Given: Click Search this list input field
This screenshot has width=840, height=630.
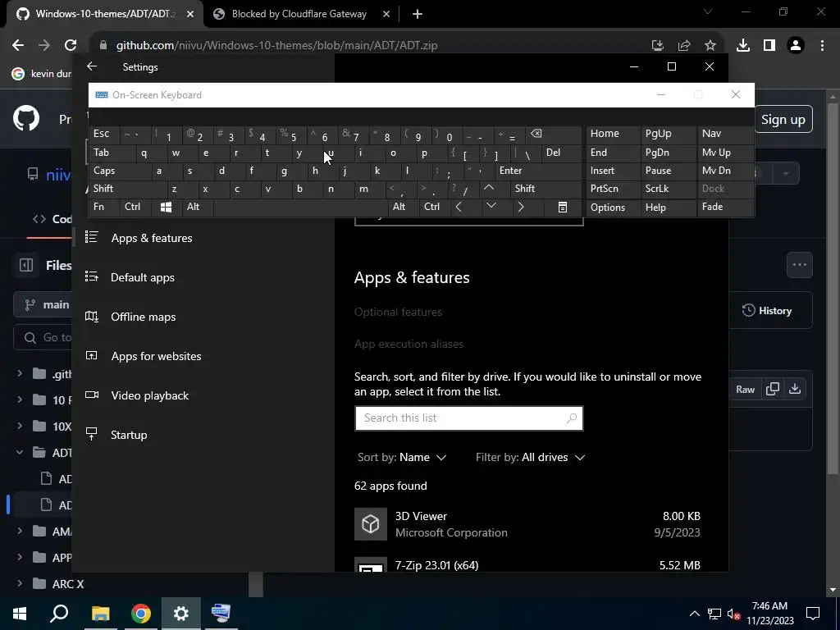Looking at the screenshot, I should (x=468, y=418).
